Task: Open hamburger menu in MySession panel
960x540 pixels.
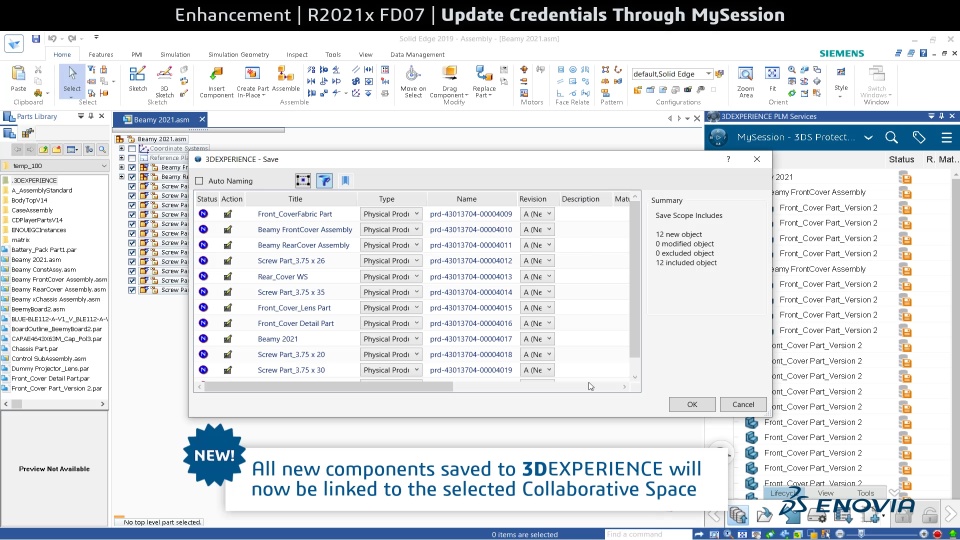Action: pyautogui.click(x=947, y=138)
